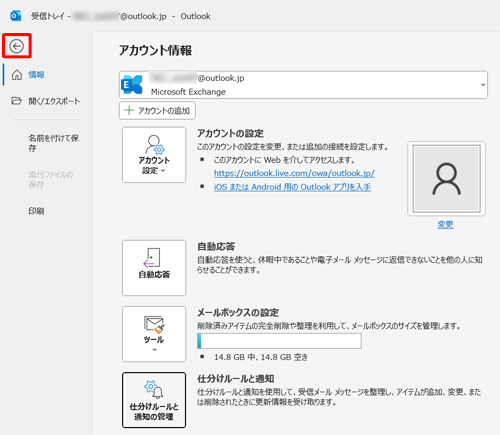Open the アカウント設定 dropdown button

pos(154,155)
